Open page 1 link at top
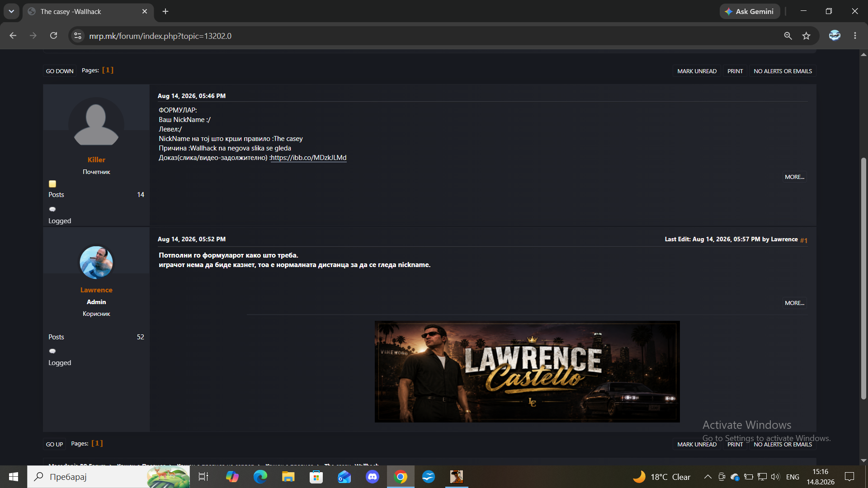The height and width of the screenshot is (488, 868). (108, 70)
